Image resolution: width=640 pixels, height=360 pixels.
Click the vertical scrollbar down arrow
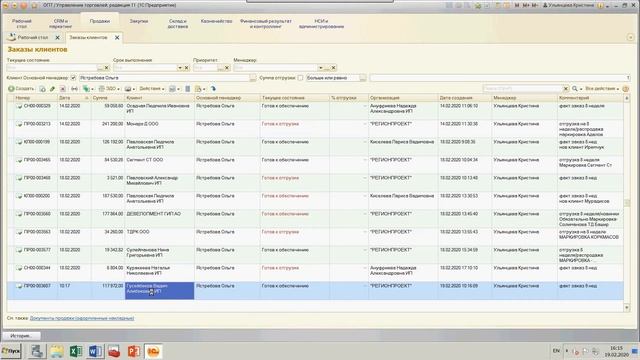(x=627, y=308)
